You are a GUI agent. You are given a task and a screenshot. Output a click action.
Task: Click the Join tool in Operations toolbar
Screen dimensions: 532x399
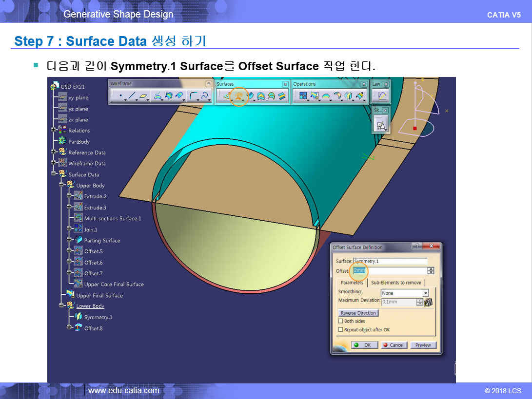303,96
